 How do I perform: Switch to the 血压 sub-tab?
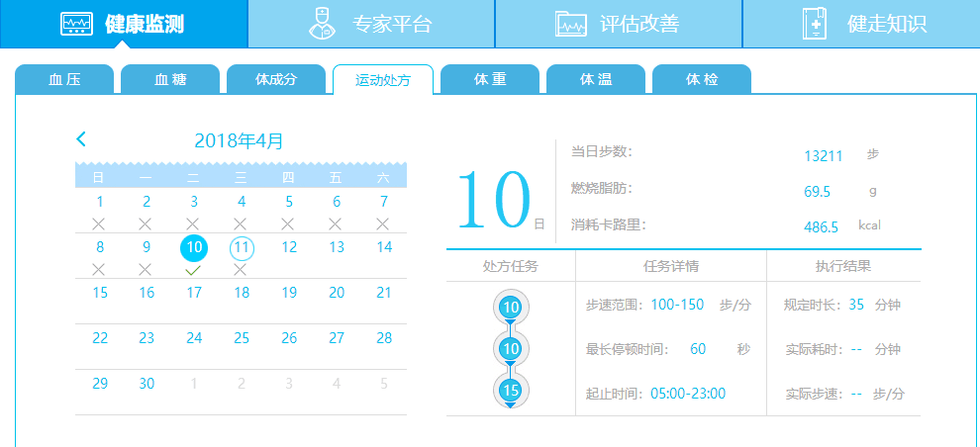[64, 79]
